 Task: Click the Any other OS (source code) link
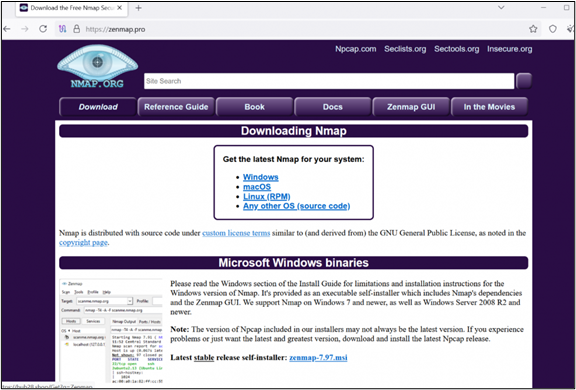[296, 206]
